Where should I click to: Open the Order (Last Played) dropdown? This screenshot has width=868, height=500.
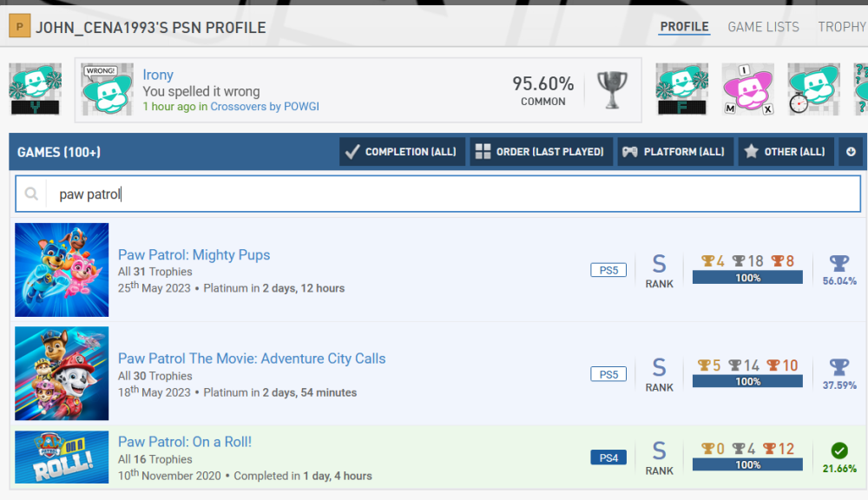(542, 152)
